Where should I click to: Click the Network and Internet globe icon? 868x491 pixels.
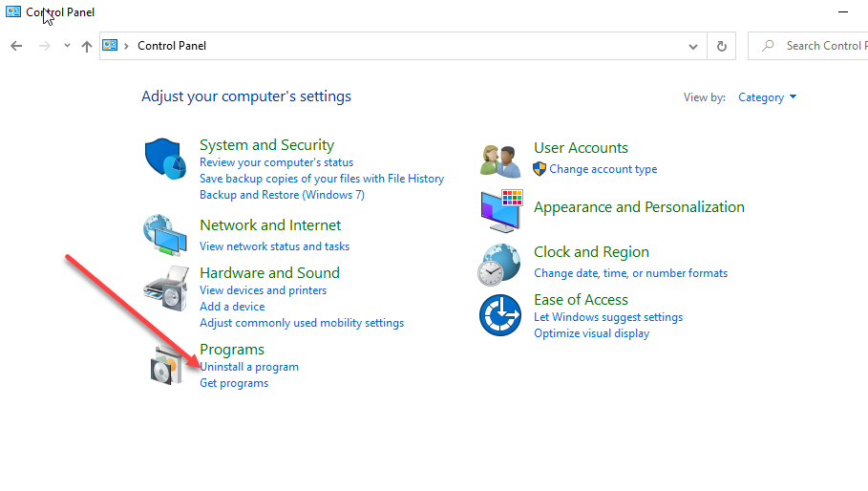pos(165,235)
